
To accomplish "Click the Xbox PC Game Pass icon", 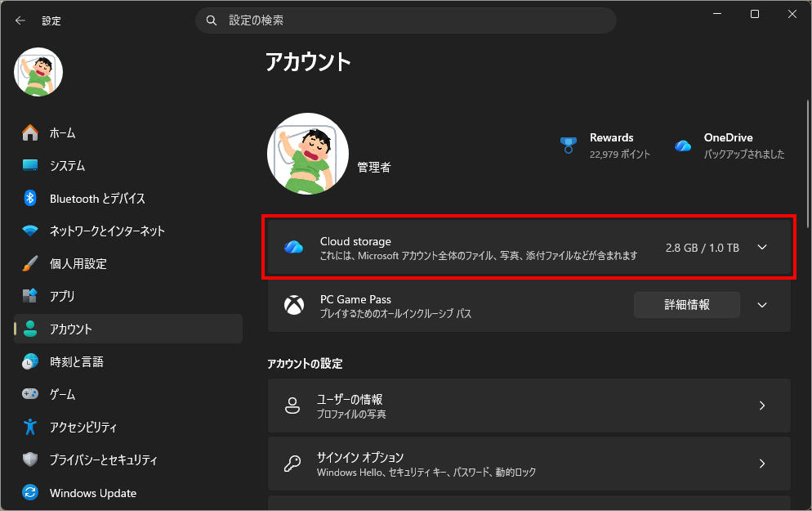I will pos(292,305).
